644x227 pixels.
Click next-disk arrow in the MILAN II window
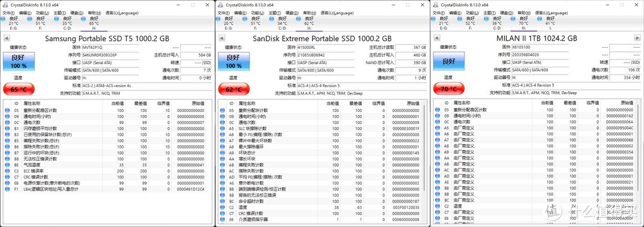pos(637,38)
